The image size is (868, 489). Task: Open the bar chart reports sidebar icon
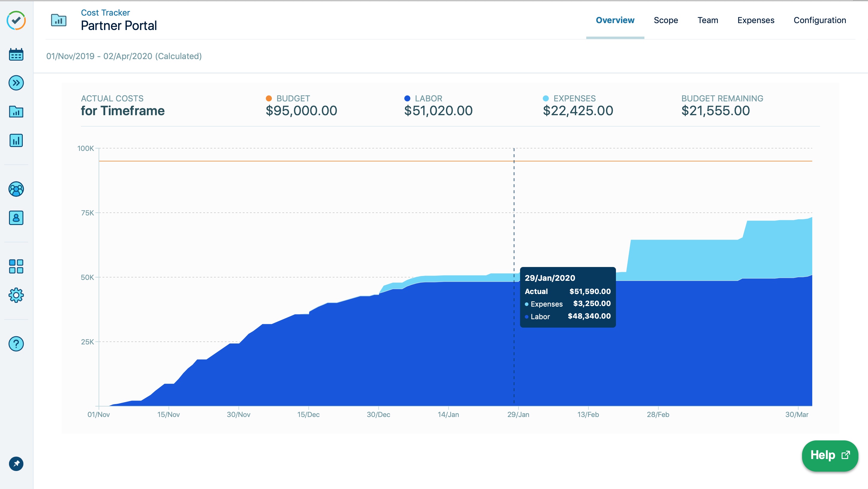point(16,140)
